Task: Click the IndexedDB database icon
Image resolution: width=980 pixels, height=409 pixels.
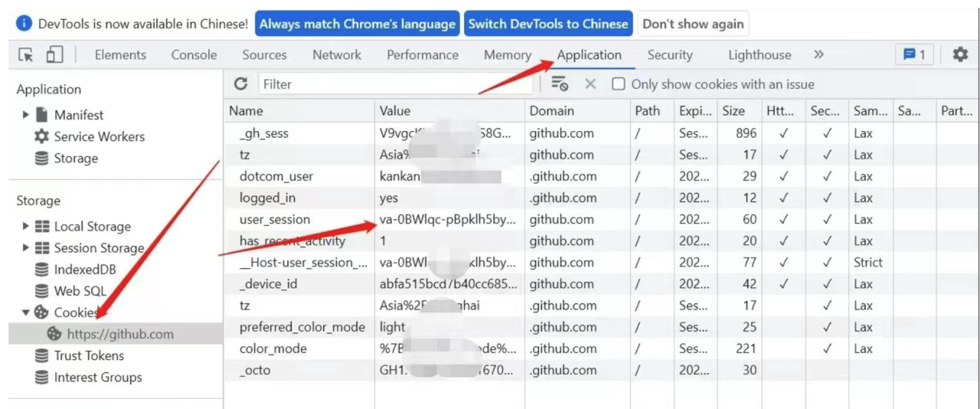Action: [42, 270]
